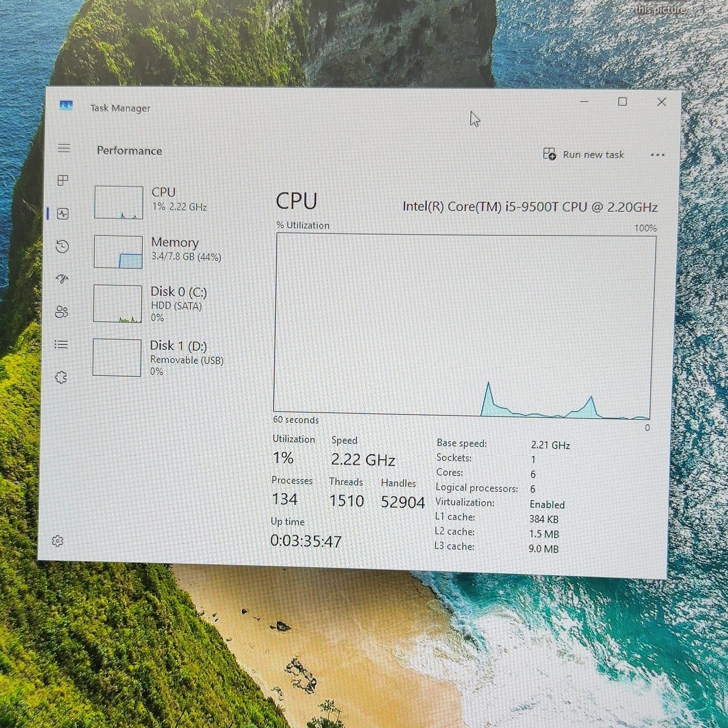Click the Intel Core i5-9500T processor name
This screenshot has height=728, width=728.
point(530,207)
